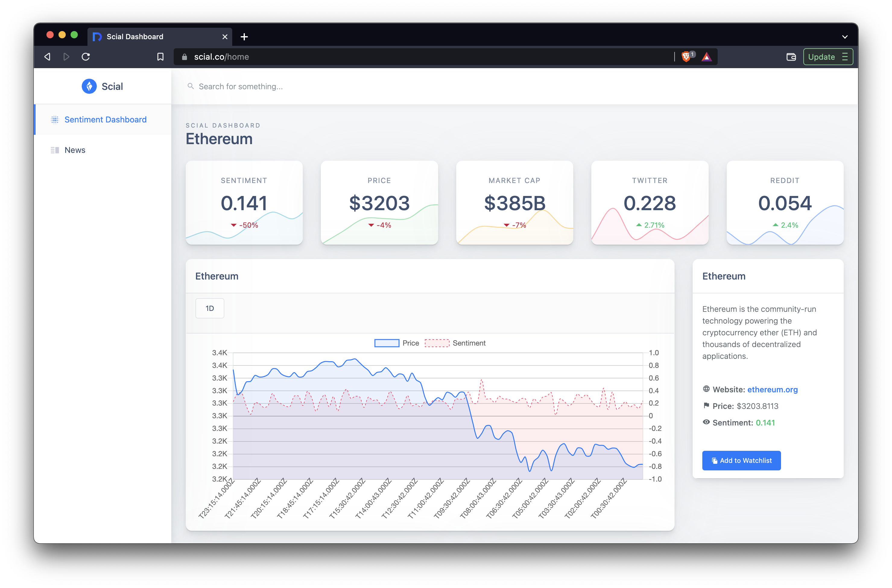Open the Twitter 0.228 card
The image size is (892, 588).
pos(650,203)
